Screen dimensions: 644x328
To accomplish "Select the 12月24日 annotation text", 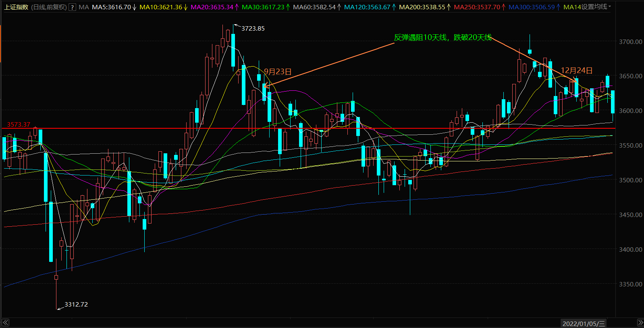I will click(577, 71).
